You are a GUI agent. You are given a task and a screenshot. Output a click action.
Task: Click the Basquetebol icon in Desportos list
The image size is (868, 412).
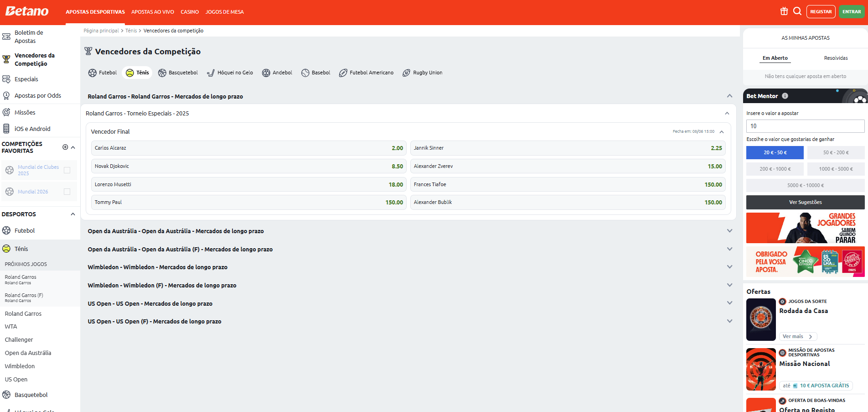pyautogui.click(x=6, y=395)
